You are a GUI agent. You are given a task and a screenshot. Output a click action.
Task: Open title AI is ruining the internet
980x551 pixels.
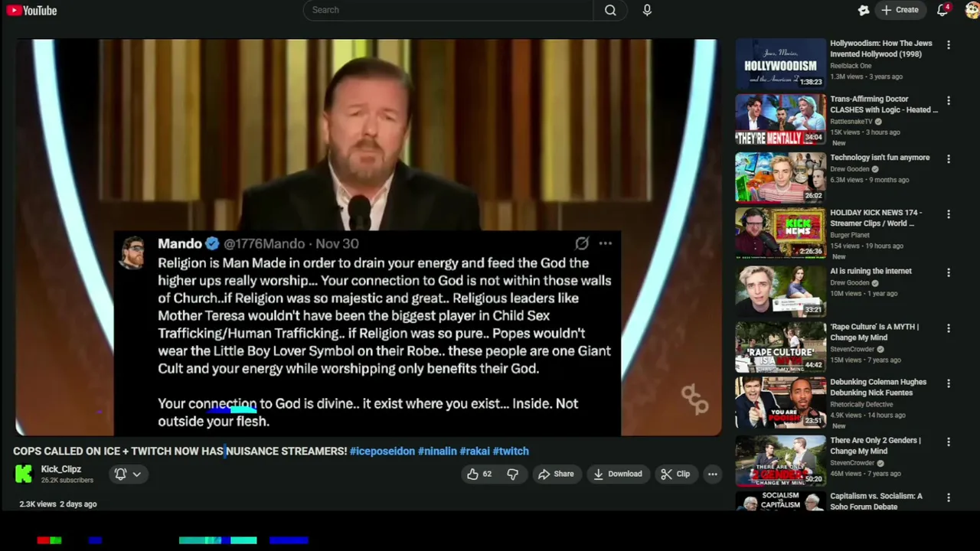click(x=871, y=271)
